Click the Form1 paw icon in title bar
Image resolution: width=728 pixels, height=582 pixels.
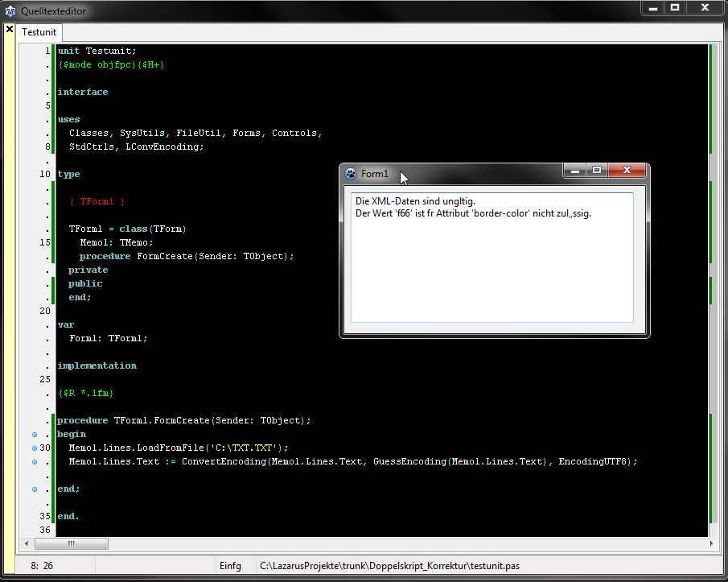[351, 174]
